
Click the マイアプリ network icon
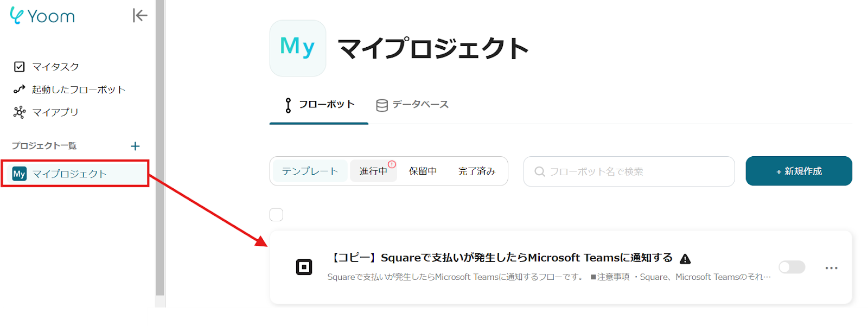pos(20,112)
